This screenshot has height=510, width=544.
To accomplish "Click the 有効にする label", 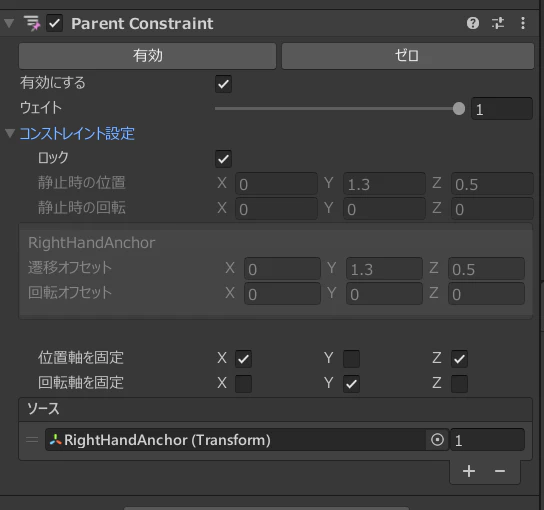I will (x=52, y=83).
